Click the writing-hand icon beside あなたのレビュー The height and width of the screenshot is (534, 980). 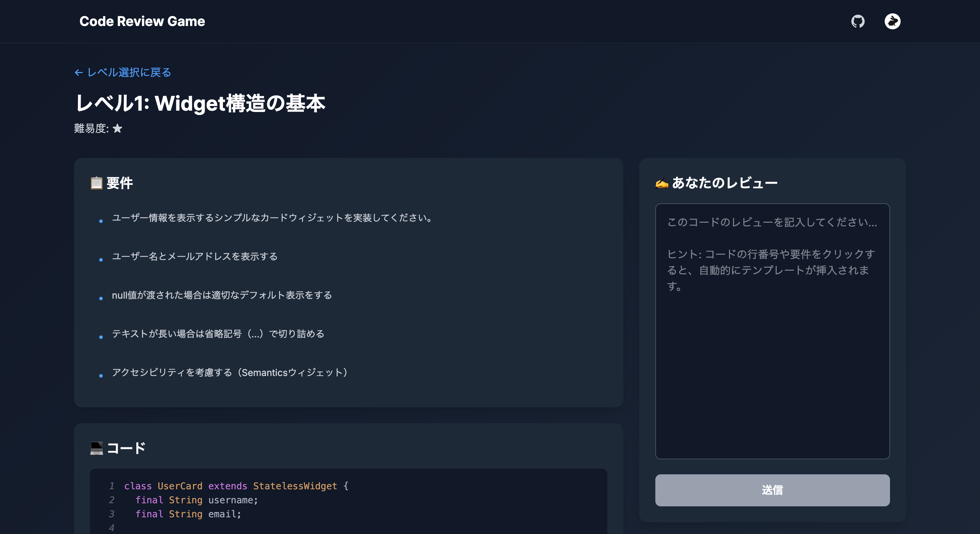pos(662,183)
